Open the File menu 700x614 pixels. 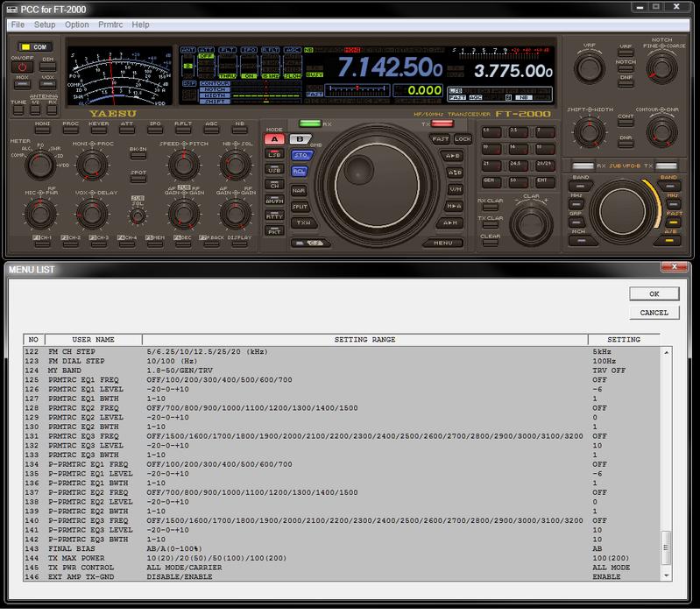[x=18, y=25]
